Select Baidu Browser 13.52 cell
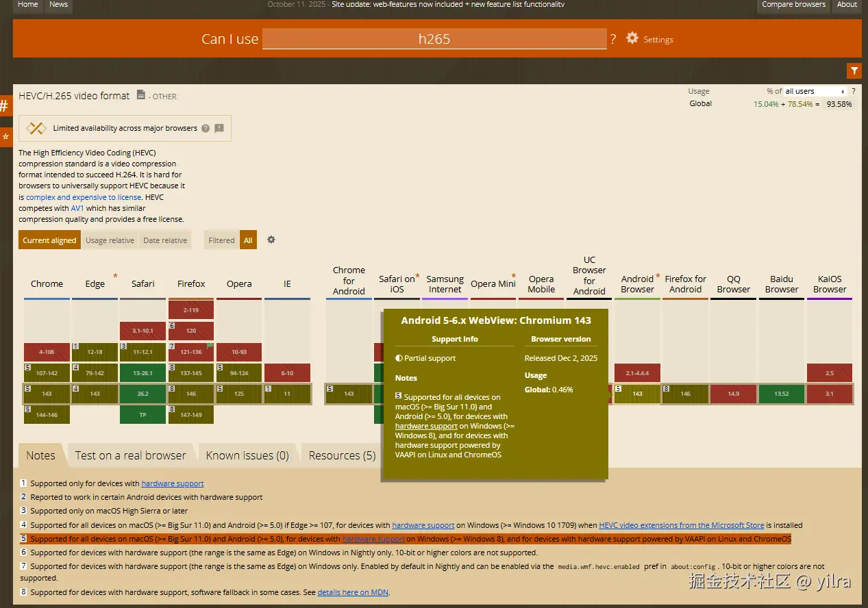This screenshot has height=608, width=868. pyautogui.click(x=782, y=394)
